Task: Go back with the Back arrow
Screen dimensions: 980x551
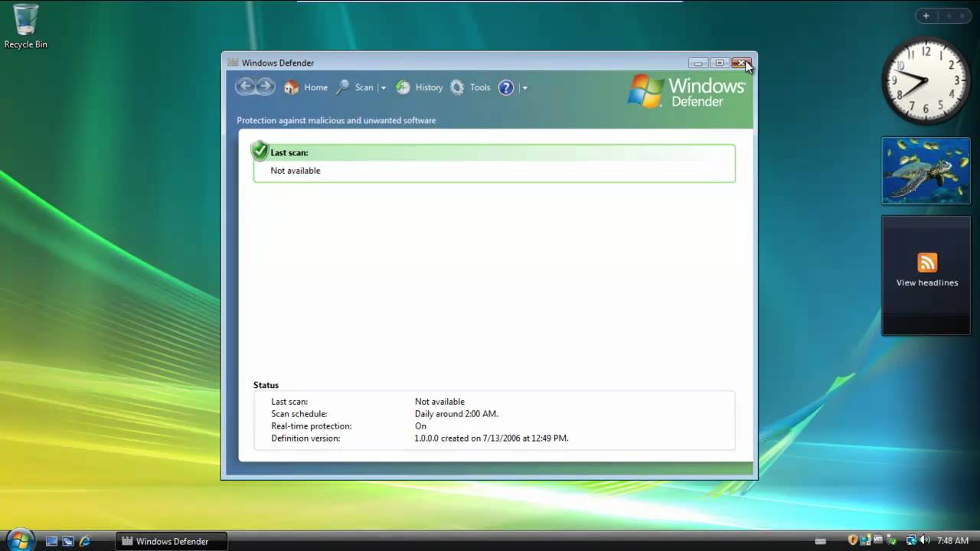Action: click(x=246, y=86)
